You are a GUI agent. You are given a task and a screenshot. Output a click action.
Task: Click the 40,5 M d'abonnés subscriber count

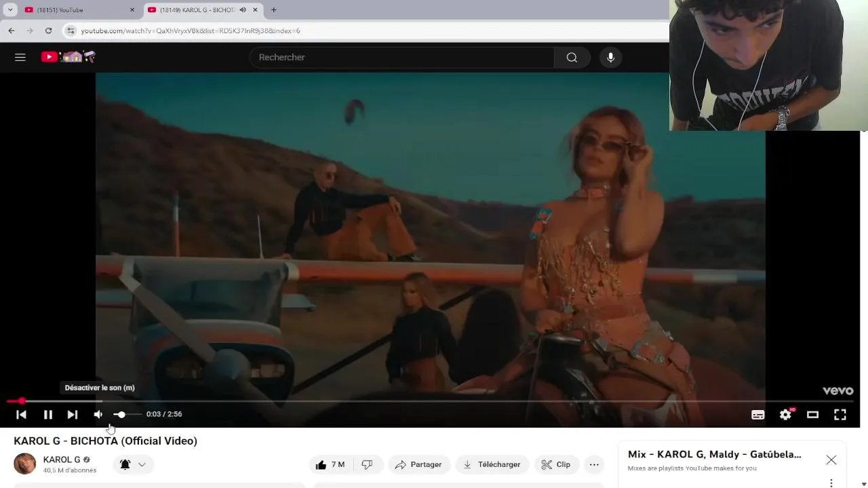(70, 470)
